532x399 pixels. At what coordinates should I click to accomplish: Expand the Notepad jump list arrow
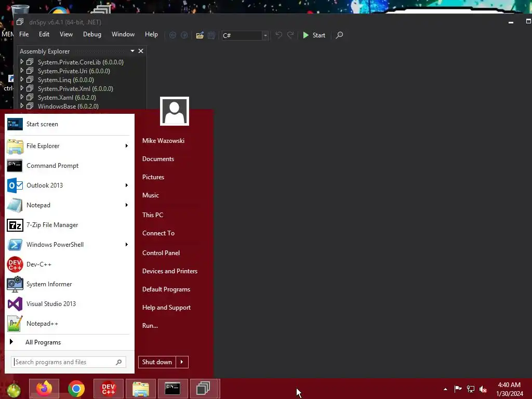[x=127, y=205]
